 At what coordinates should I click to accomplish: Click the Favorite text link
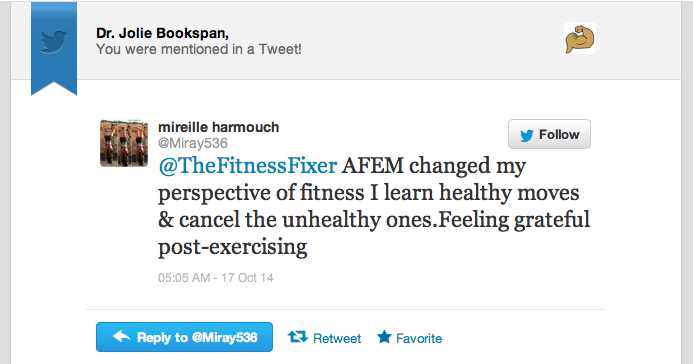pos(419,338)
